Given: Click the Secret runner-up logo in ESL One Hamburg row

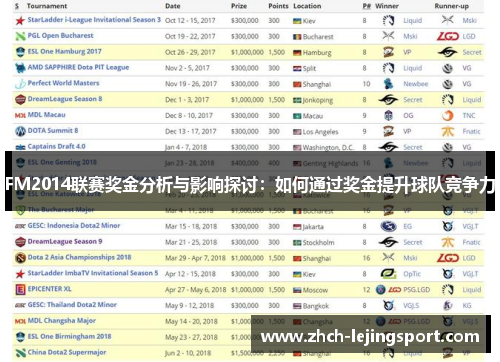Looking at the screenshot, I should 448,52.
